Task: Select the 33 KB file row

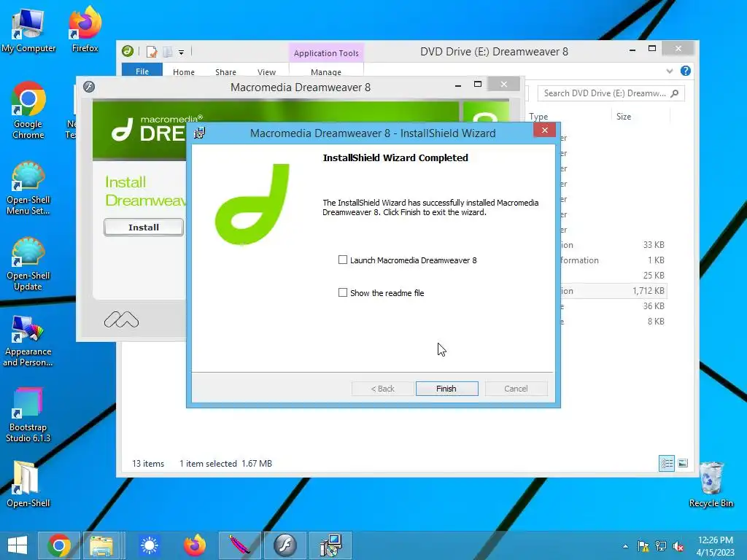Action: [613, 245]
